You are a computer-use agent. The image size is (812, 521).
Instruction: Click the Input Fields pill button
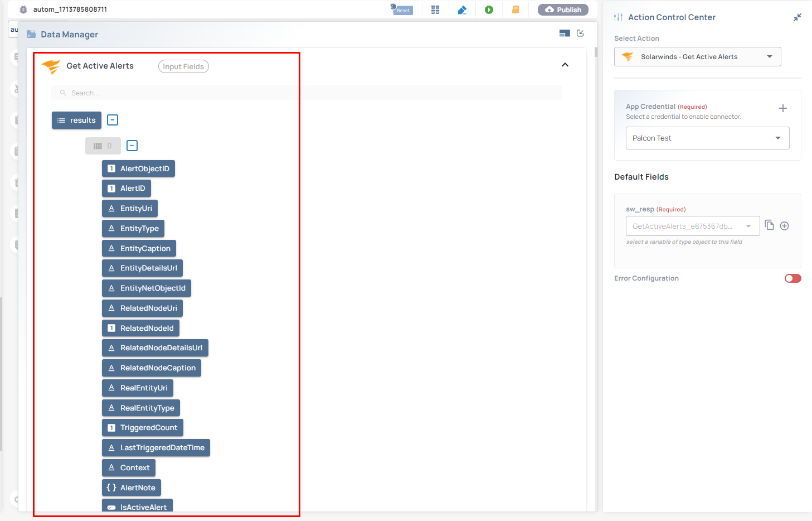183,66
